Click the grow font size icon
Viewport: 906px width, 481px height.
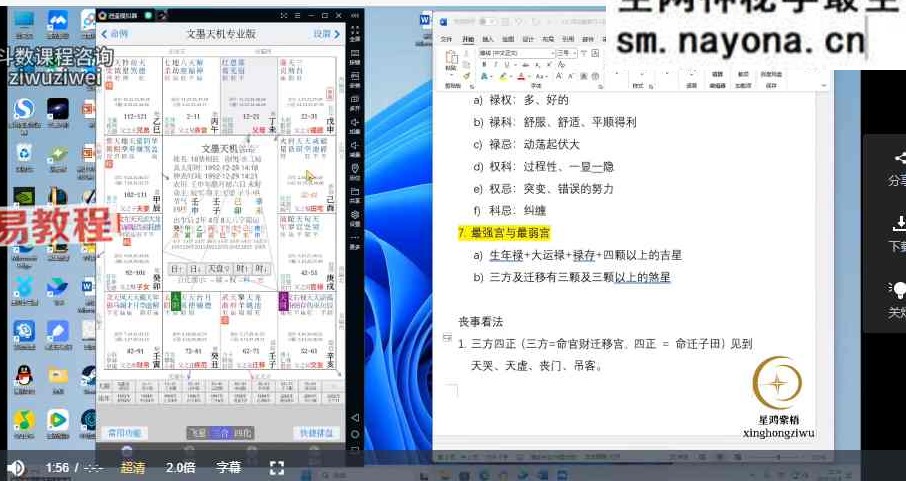[559, 76]
